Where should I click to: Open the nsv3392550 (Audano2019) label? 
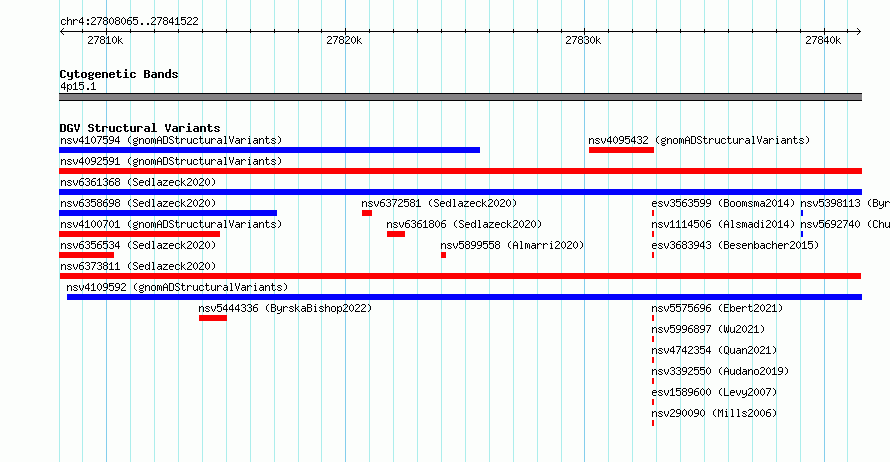click(x=720, y=371)
